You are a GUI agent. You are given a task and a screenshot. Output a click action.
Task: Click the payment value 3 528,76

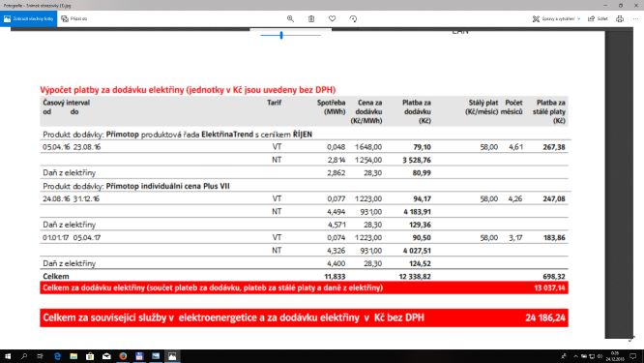point(417,160)
